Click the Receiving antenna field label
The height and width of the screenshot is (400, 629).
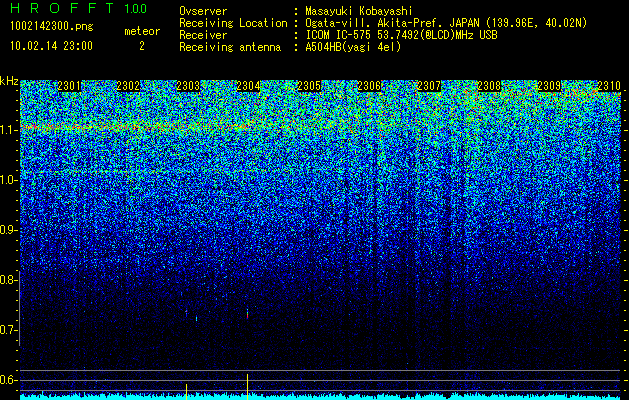230,47
